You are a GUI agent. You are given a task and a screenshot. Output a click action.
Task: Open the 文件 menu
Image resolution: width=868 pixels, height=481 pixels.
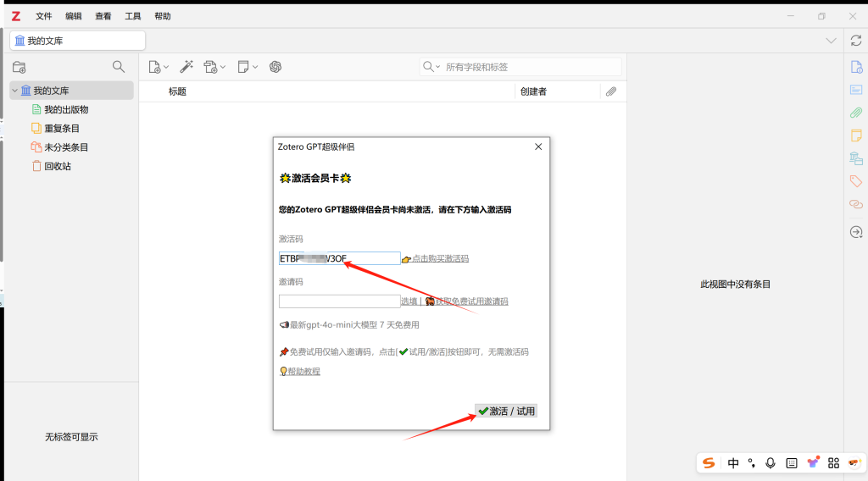[x=44, y=16]
